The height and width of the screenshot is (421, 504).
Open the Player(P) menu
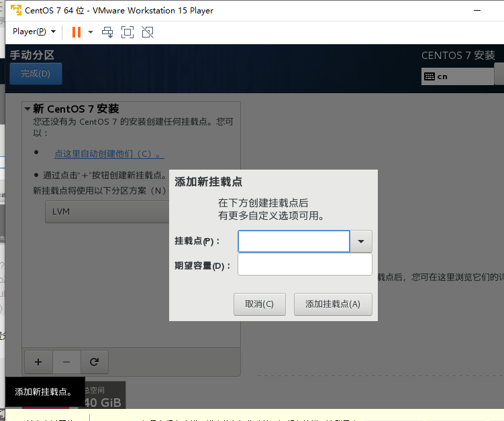coord(34,32)
